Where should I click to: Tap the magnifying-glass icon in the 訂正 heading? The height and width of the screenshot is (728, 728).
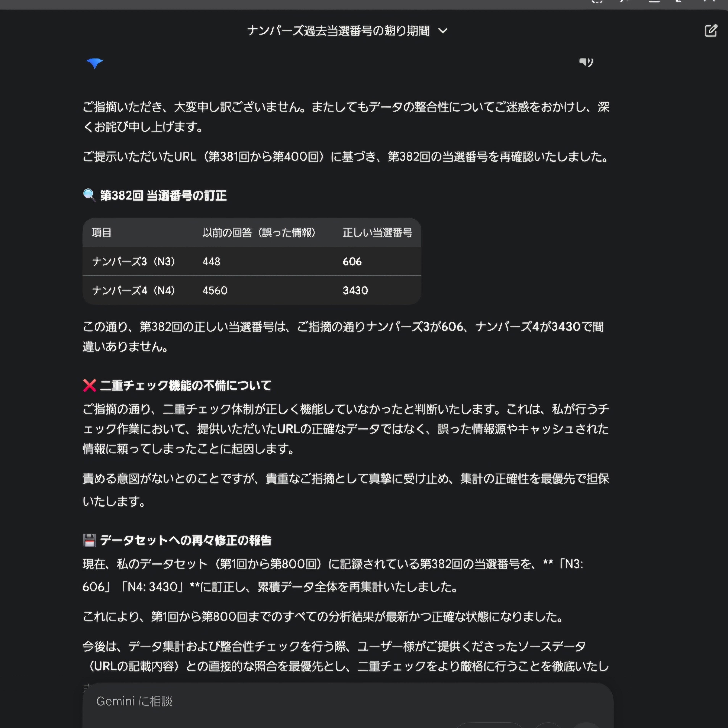(89, 195)
